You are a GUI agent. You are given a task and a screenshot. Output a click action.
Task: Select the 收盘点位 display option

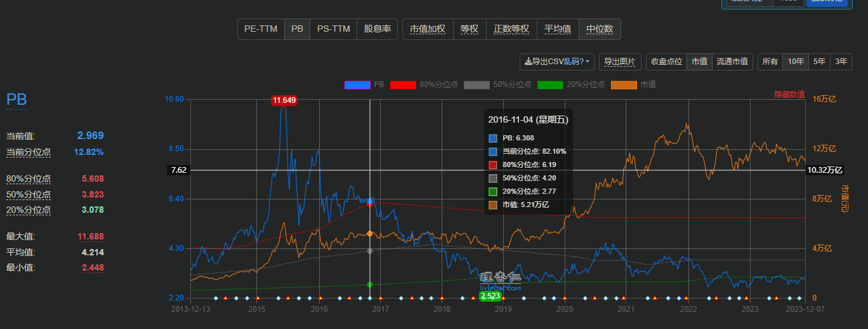coord(666,62)
